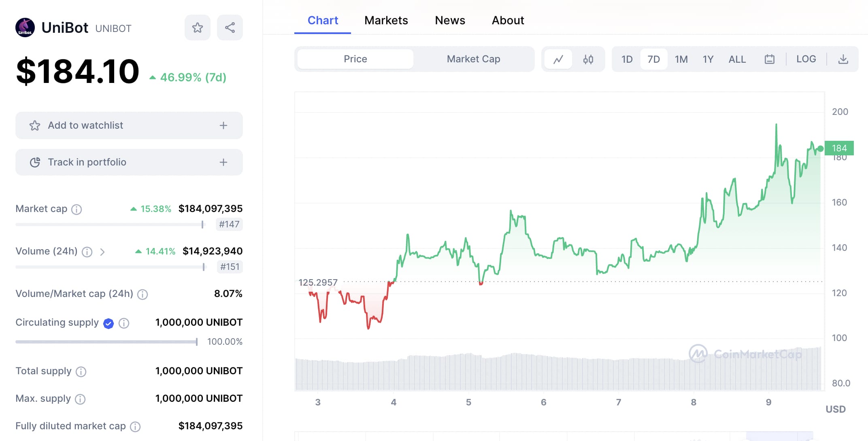Switch to candlestick chart icon

click(588, 59)
